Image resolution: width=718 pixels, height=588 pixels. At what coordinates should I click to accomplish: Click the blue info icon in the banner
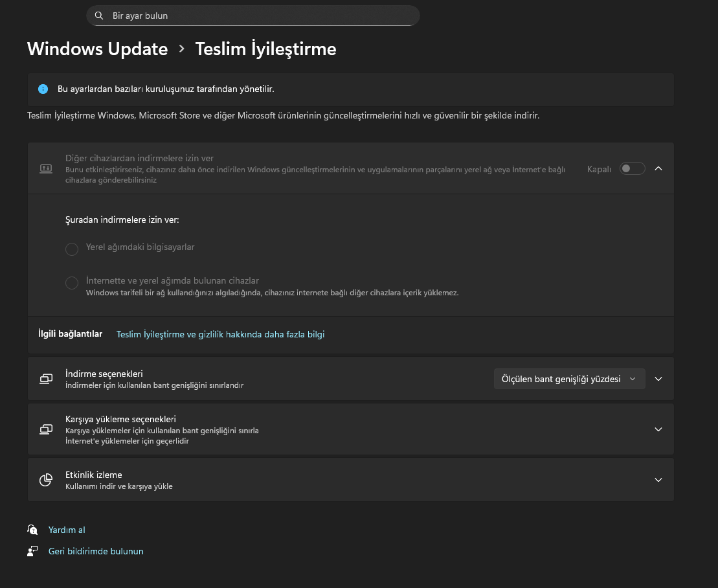click(x=43, y=89)
